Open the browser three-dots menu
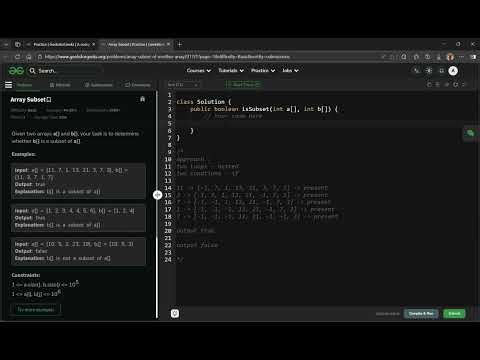Image resolution: width=480 pixels, height=360 pixels. click(x=462, y=57)
